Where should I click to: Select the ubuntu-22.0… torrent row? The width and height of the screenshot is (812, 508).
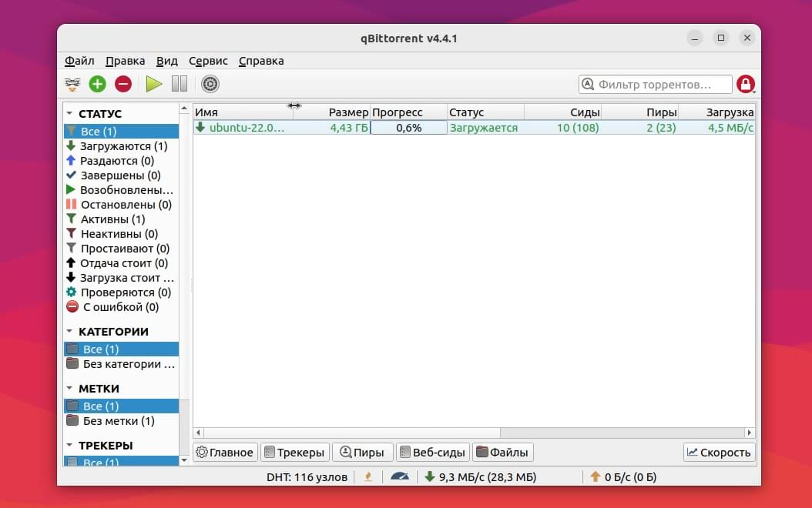point(474,128)
